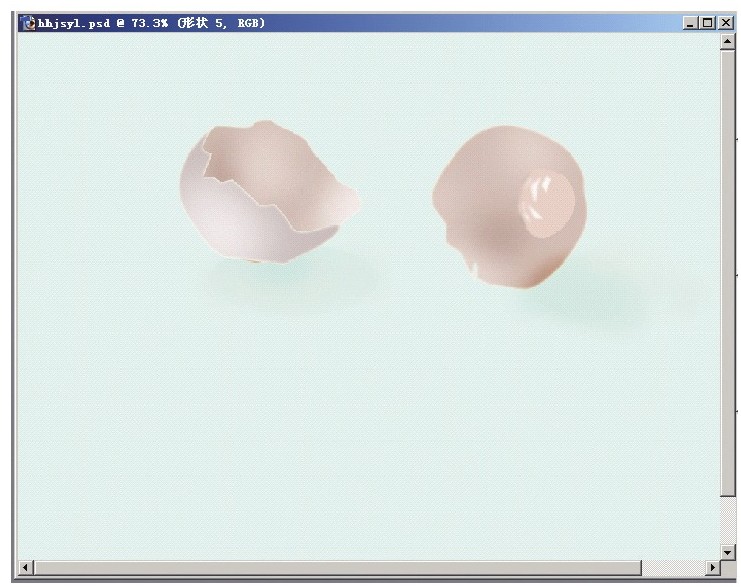741x587 pixels.
Task: Click the broken eggshell on the left
Action: (270, 192)
